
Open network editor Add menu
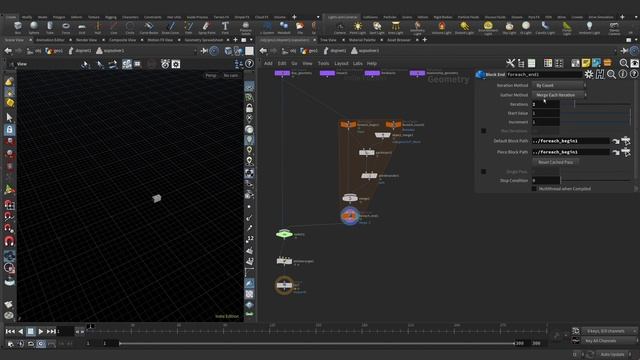268,64
